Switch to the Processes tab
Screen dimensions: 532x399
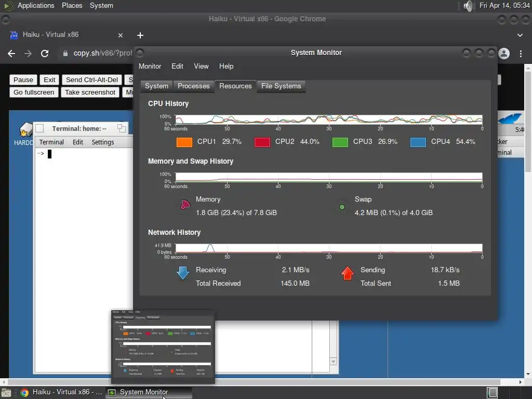tap(193, 86)
